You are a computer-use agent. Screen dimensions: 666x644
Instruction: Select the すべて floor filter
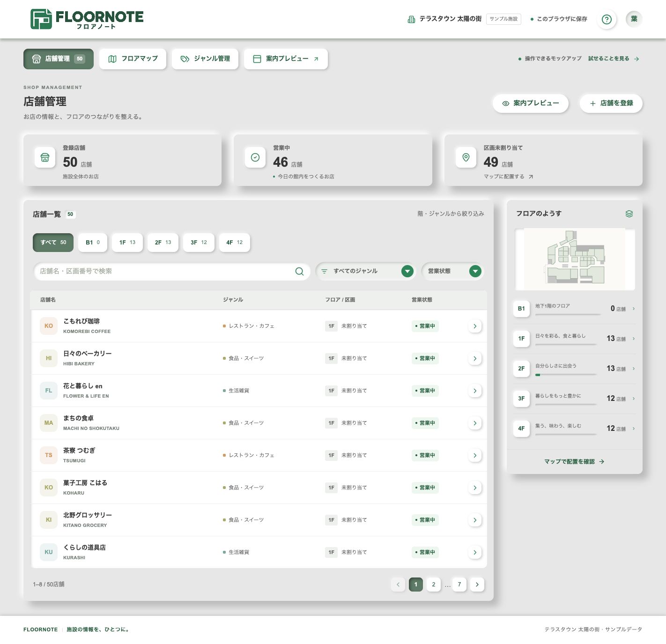click(x=53, y=243)
